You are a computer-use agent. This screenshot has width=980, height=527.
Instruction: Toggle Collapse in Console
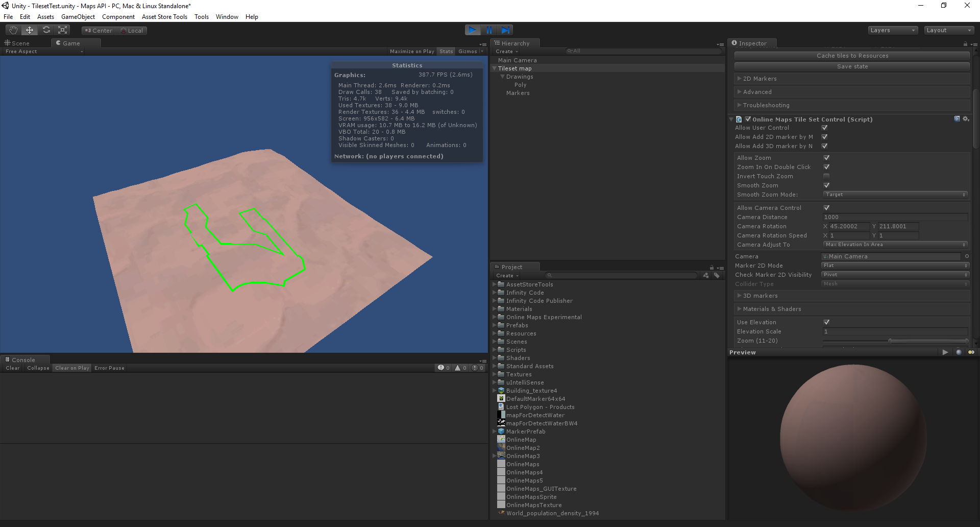coord(38,368)
